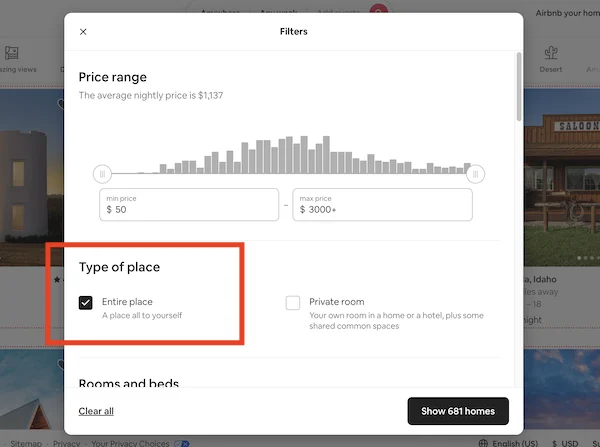The width and height of the screenshot is (600, 447).
Task: Click the Filters dialog title
Action: click(293, 31)
